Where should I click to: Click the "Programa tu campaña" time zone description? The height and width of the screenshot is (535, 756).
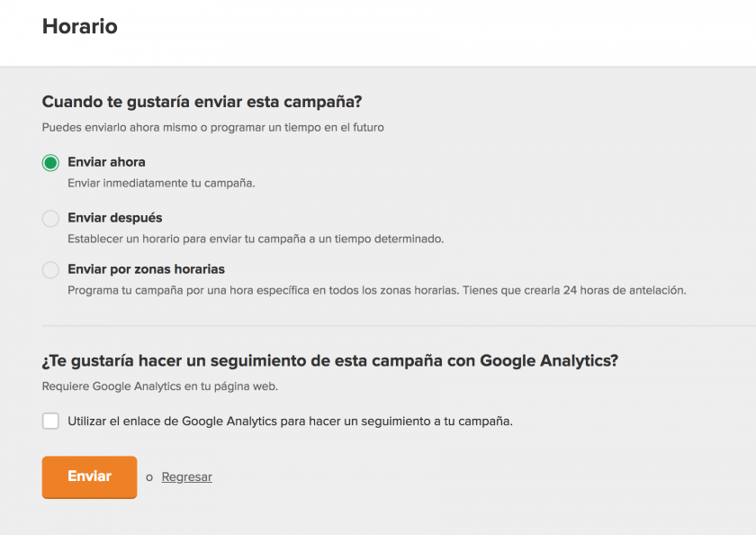click(376, 290)
